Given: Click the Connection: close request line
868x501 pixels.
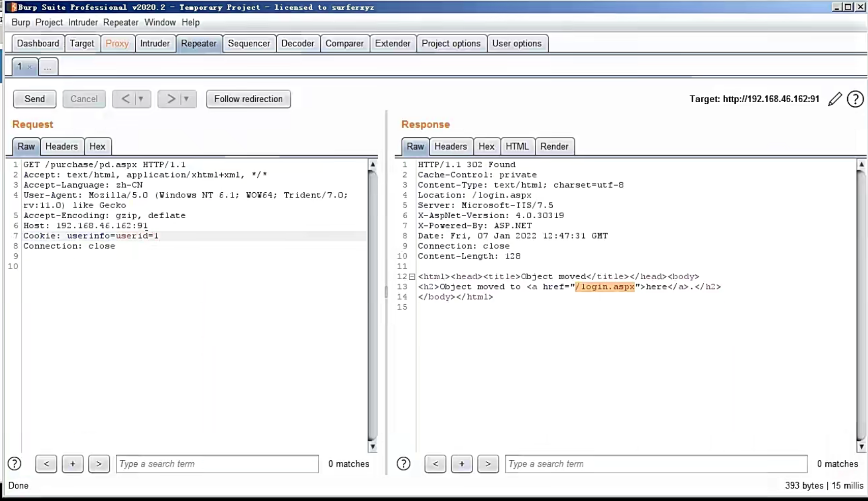Looking at the screenshot, I should (69, 246).
